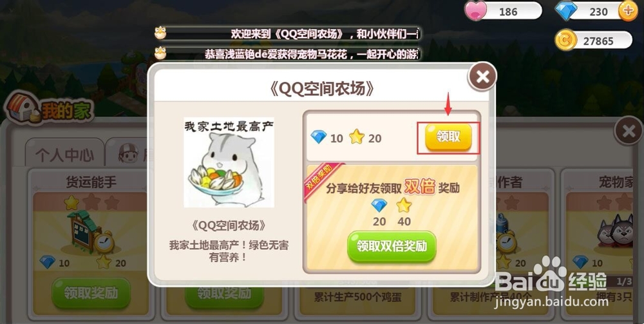
Task: Close the QQ空间农场 share dialog
Action: click(482, 77)
